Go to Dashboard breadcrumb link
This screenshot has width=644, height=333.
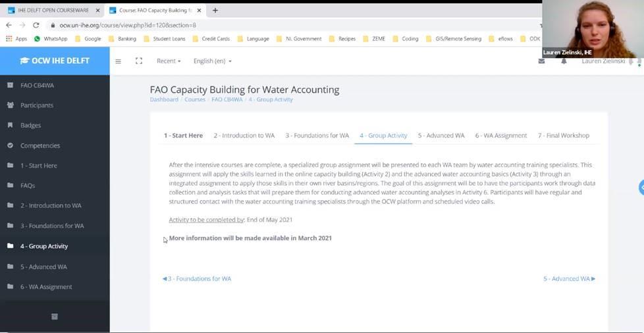point(164,99)
